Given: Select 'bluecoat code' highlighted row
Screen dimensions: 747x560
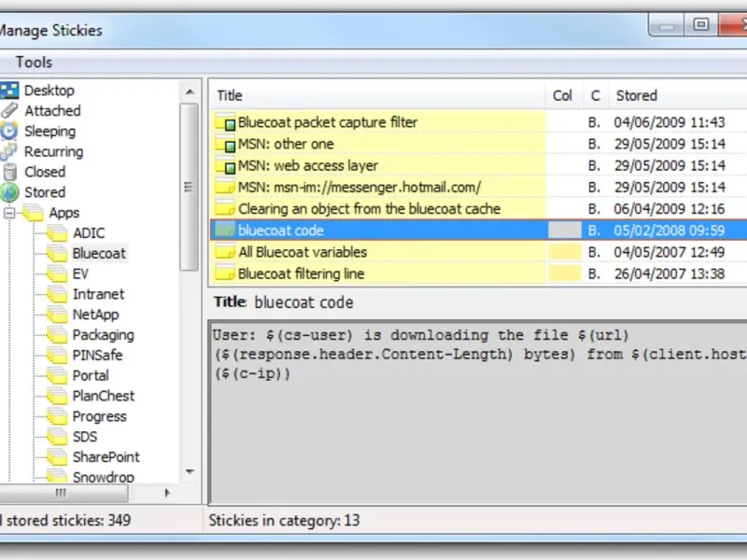Looking at the screenshot, I should click(x=478, y=231).
